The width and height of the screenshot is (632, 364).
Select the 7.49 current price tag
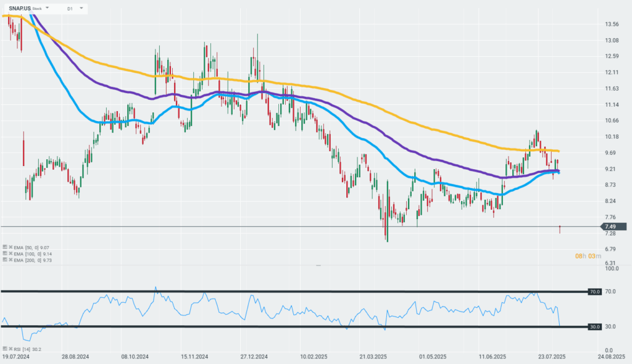point(613,226)
